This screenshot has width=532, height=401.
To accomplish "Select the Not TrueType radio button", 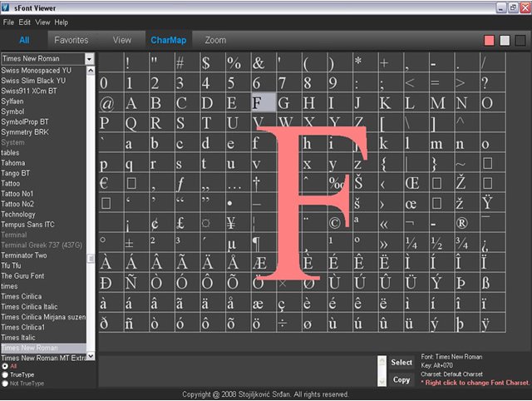I will pos(5,384).
